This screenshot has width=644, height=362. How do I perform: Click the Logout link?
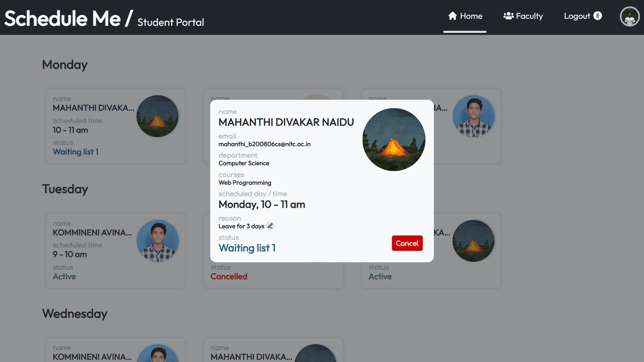pos(577,16)
